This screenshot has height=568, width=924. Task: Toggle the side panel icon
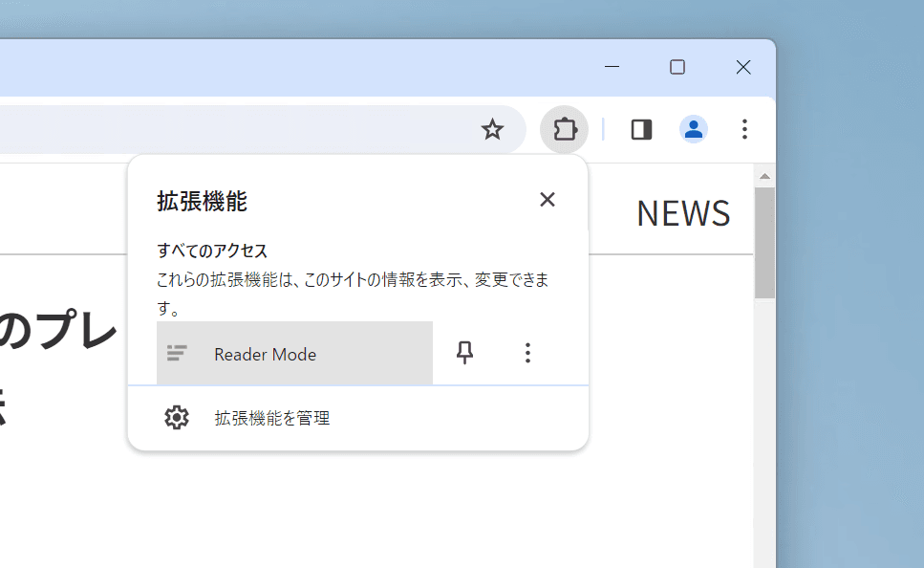pos(641,129)
